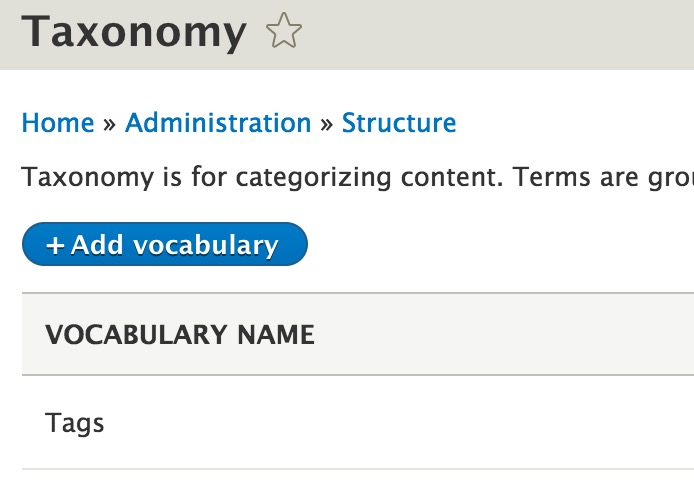Navigate to the Structure breadcrumb link

[x=399, y=123]
